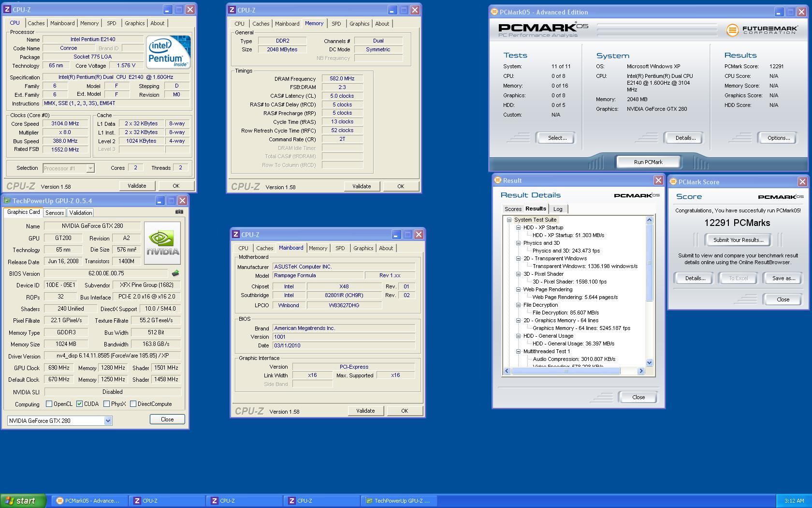Switch to PCMark05 taskbar button
The width and height of the screenshot is (812, 508).
[91, 501]
